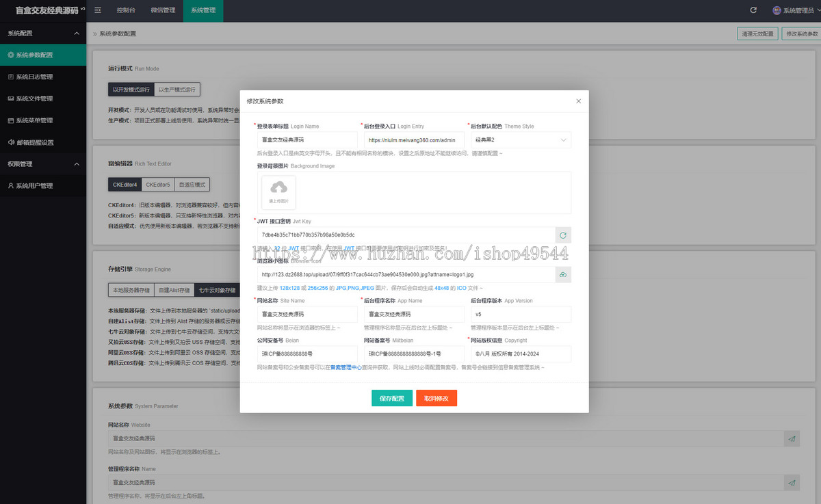Click the 登录表单标题 input field
821x504 pixels.
pos(307,140)
